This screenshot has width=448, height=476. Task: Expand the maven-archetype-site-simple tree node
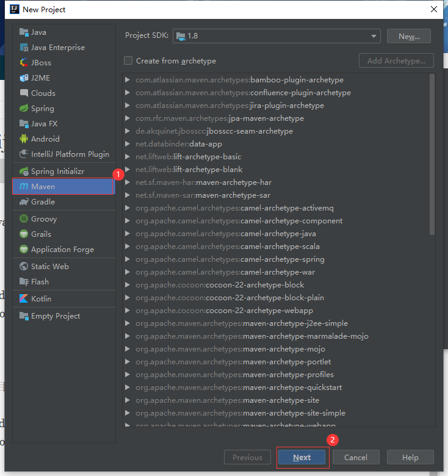[x=127, y=413]
